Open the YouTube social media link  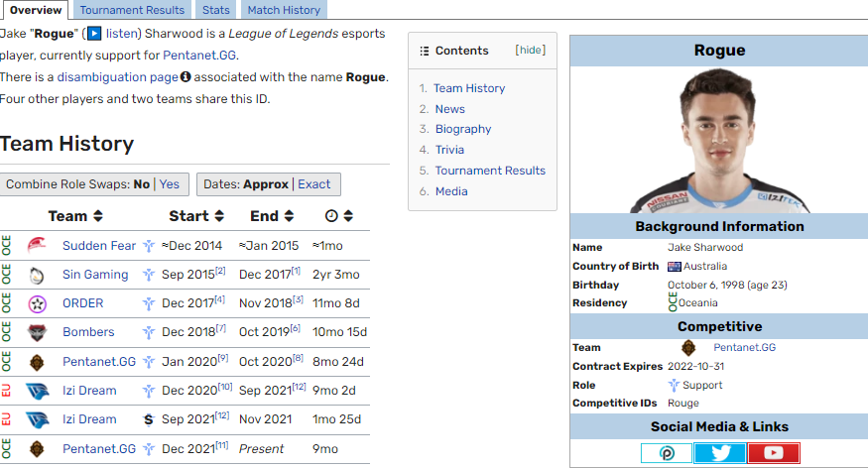[x=774, y=453]
